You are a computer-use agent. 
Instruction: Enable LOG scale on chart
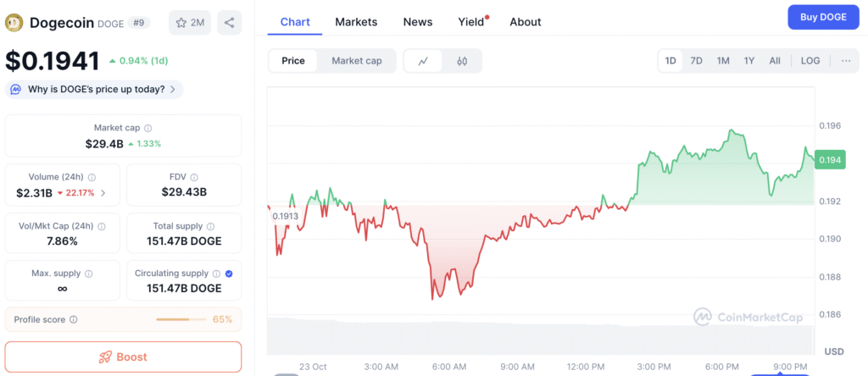coord(810,61)
